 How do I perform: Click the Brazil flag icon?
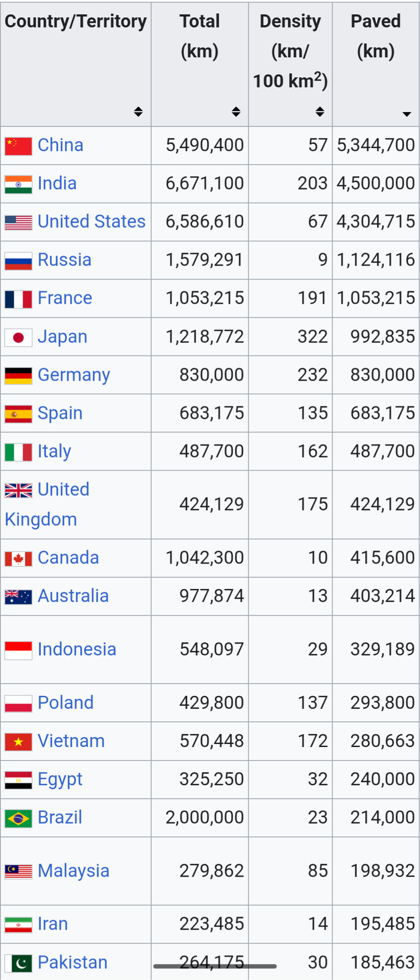[x=18, y=818]
